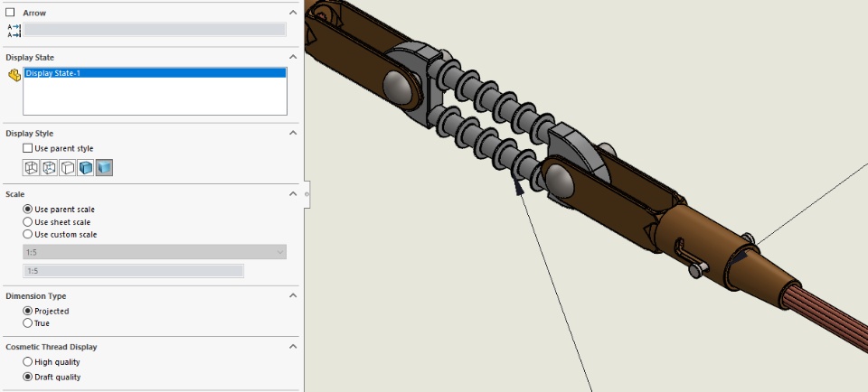Set cosmetic threads to High quality
This screenshot has width=868, height=392.
[28, 361]
